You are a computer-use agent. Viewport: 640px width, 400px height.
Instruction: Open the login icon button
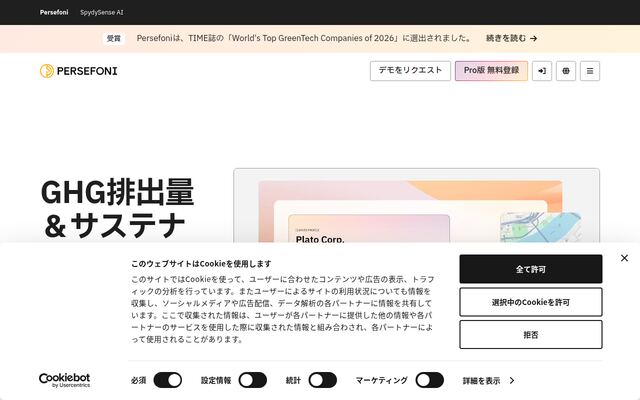pos(542,71)
